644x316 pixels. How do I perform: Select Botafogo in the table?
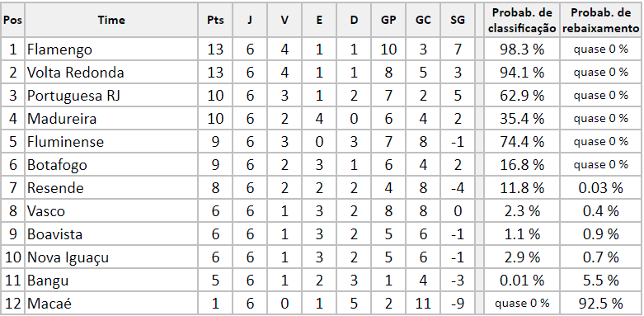click(x=57, y=165)
